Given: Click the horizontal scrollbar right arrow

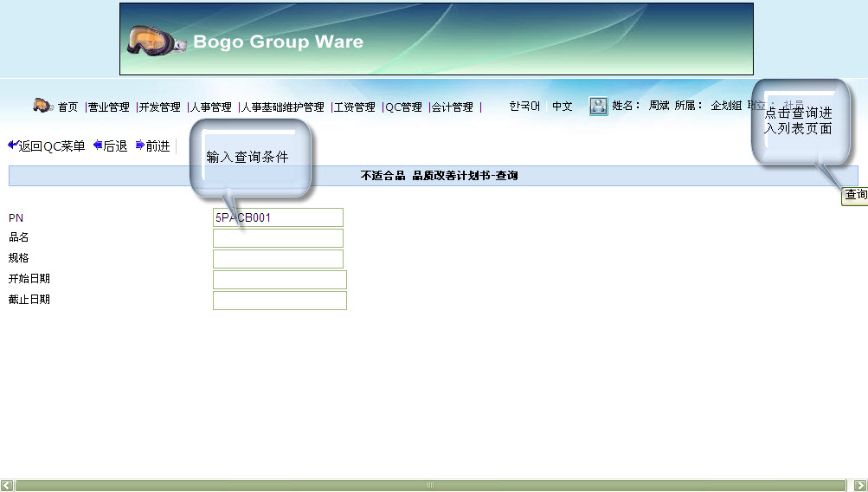Looking at the screenshot, I should [x=859, y=485].
